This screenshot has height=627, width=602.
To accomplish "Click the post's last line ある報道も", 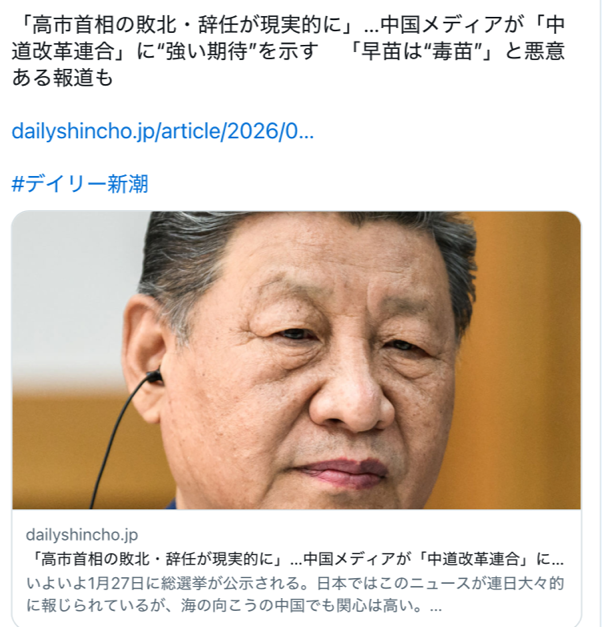I will [x=62, y=78].
